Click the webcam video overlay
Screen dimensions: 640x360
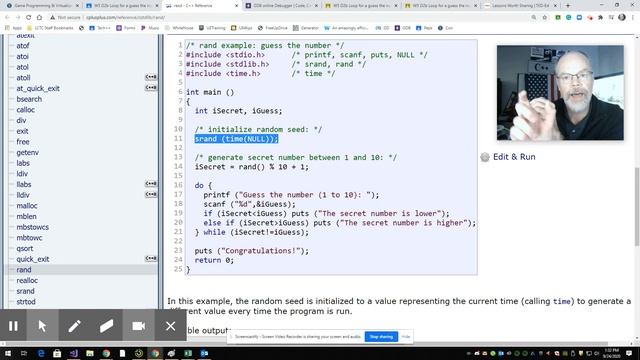tap(560, 93)
